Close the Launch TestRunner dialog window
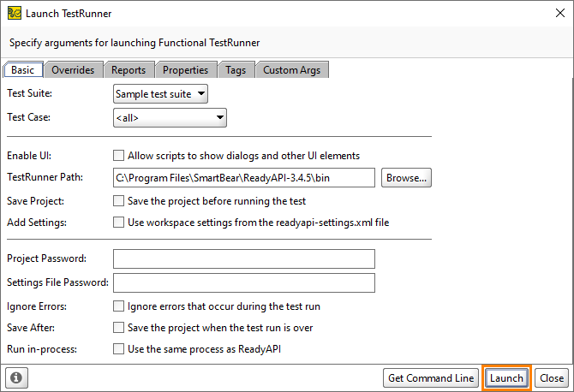The height and width of the screenshot is (392, 574). coord(559,13)
